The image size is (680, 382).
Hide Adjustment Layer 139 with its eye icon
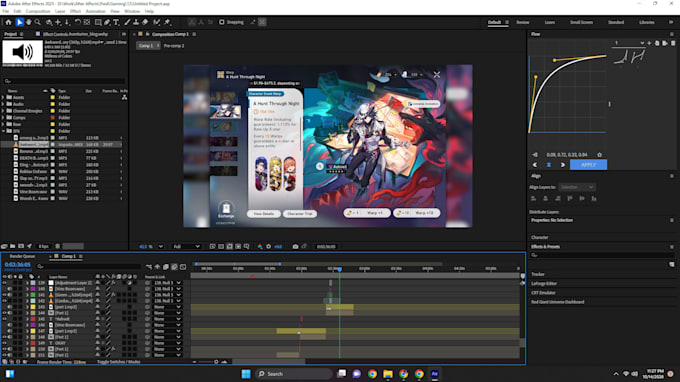4,283
